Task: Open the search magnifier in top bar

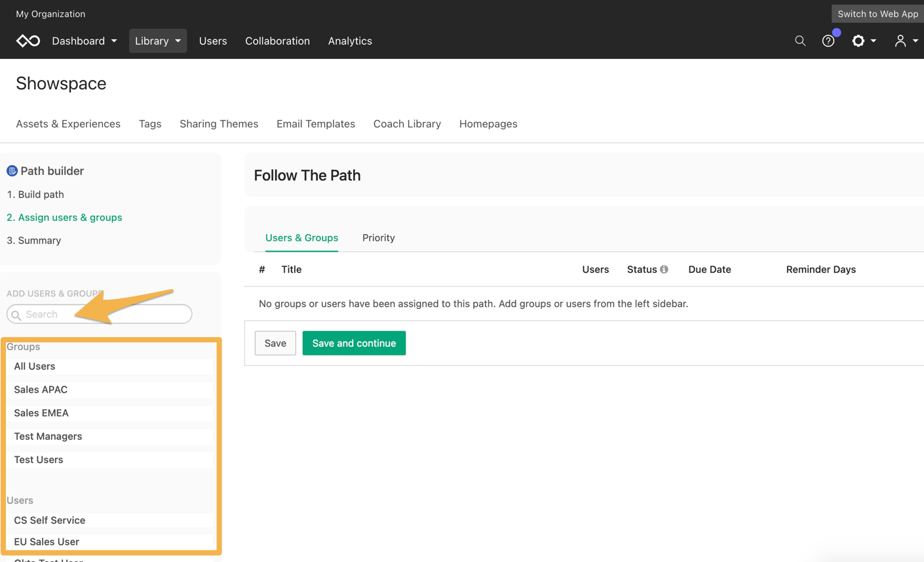Action: pyautogui.click(x=800, y=41)
